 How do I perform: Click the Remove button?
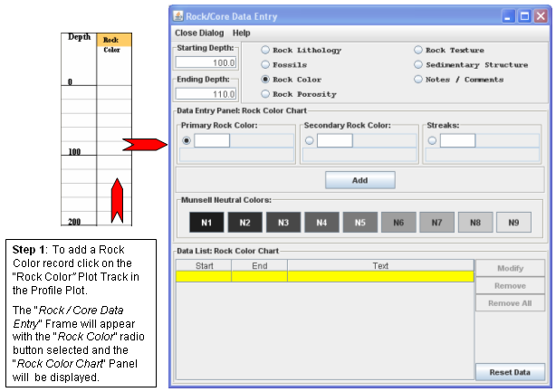[510, 286]
